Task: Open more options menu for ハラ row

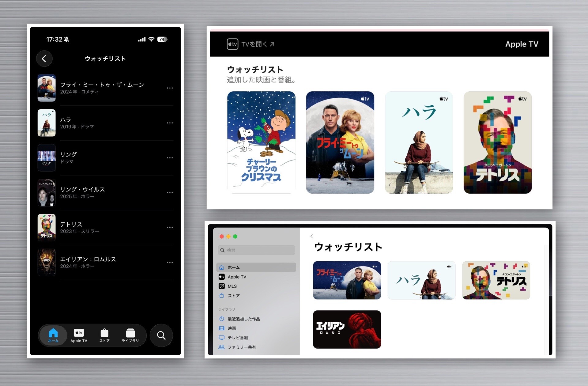Action: (x=170, y=123)
